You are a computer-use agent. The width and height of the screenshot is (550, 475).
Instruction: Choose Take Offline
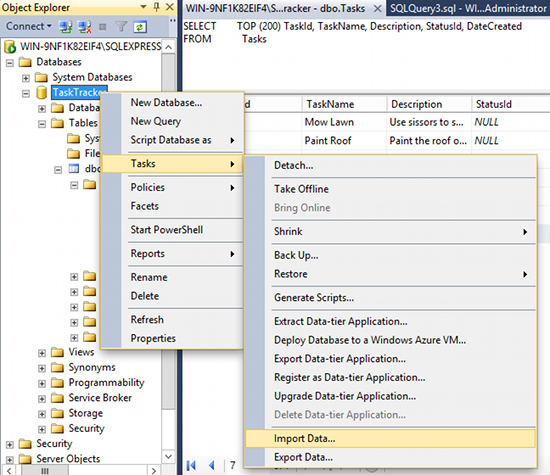click(x=390, y=189)
